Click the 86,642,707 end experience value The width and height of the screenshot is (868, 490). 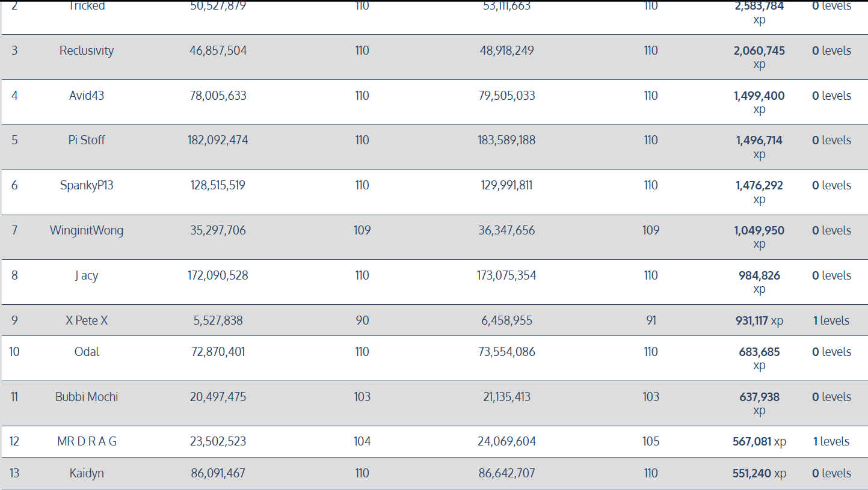pyautogui.click(x=506, y=473)
